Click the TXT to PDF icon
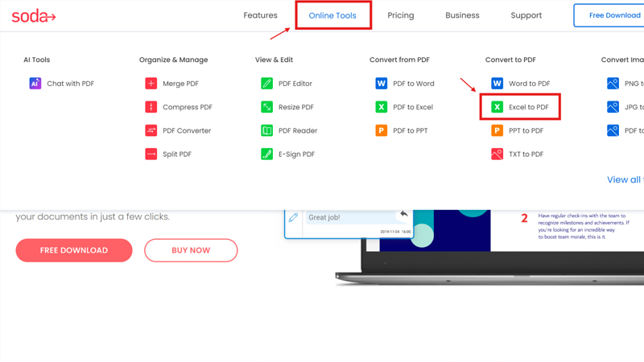The width and height of the screenshot is (644, 362). point(497,154)
